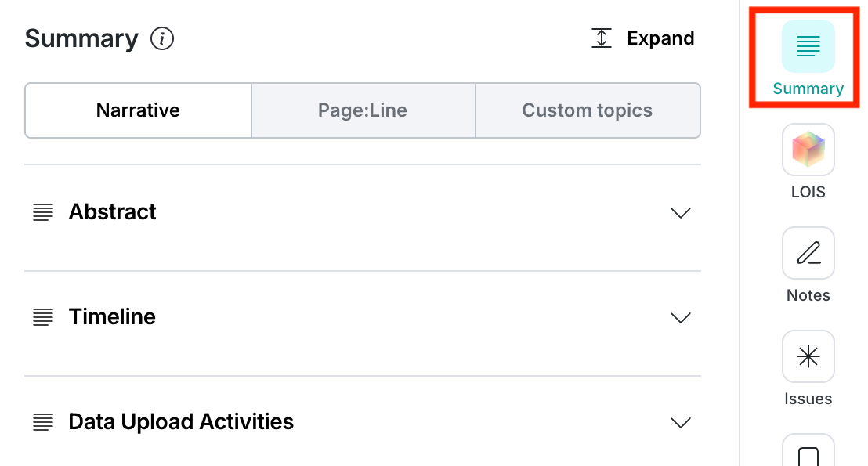Open the Summary sidebar panel icon
Screen dimensions: 868x466
808,46
